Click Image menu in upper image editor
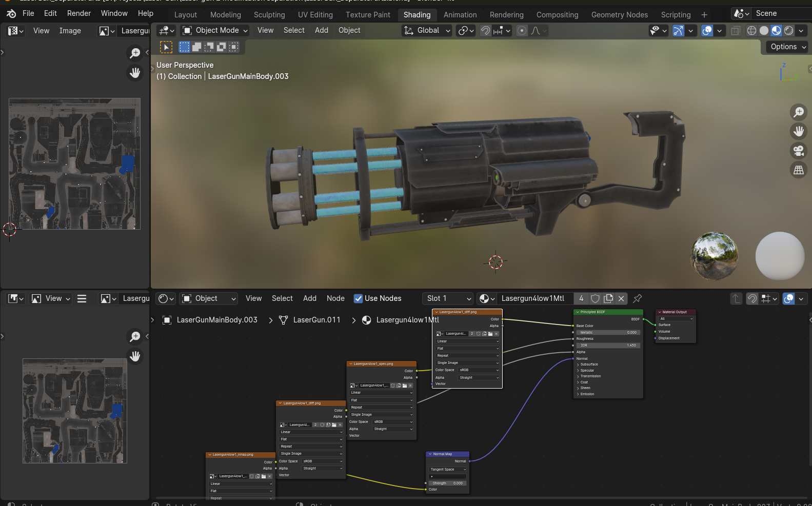Image resolution: width=812 pixels, height=506 pixels. [70, 31]
